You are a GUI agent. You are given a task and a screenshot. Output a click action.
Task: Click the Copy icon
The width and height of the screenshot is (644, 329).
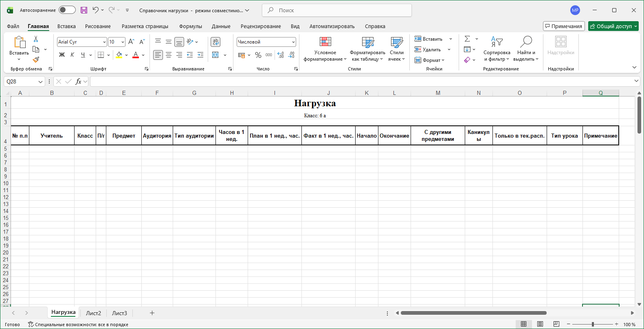36,49
